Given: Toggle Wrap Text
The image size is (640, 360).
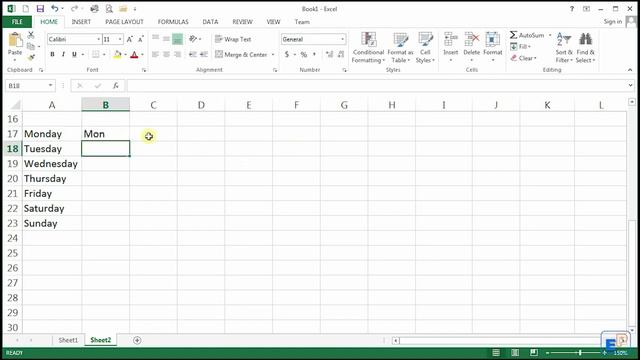Looking at the screenshot, I should click(x=233, y=39).
